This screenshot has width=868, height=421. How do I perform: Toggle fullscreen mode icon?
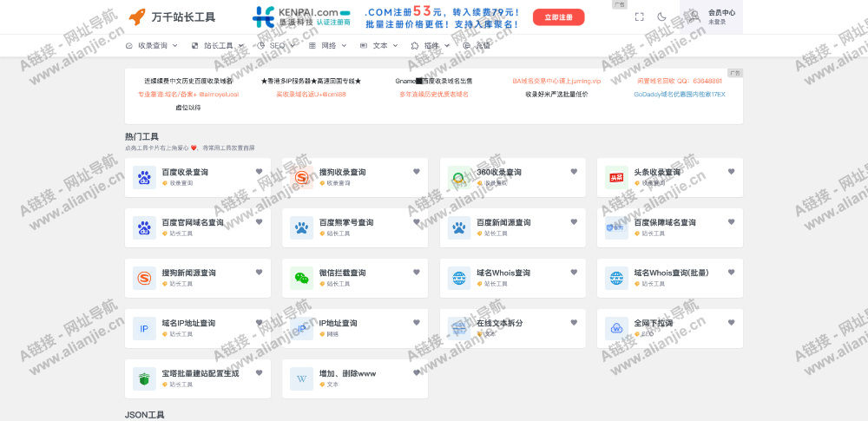pos(640,17)
